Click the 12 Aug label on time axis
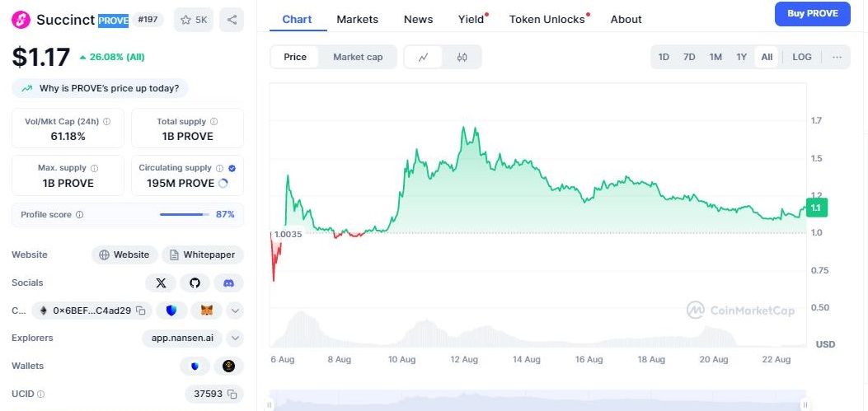Screen dimensions: 868x411 point(464,360)
